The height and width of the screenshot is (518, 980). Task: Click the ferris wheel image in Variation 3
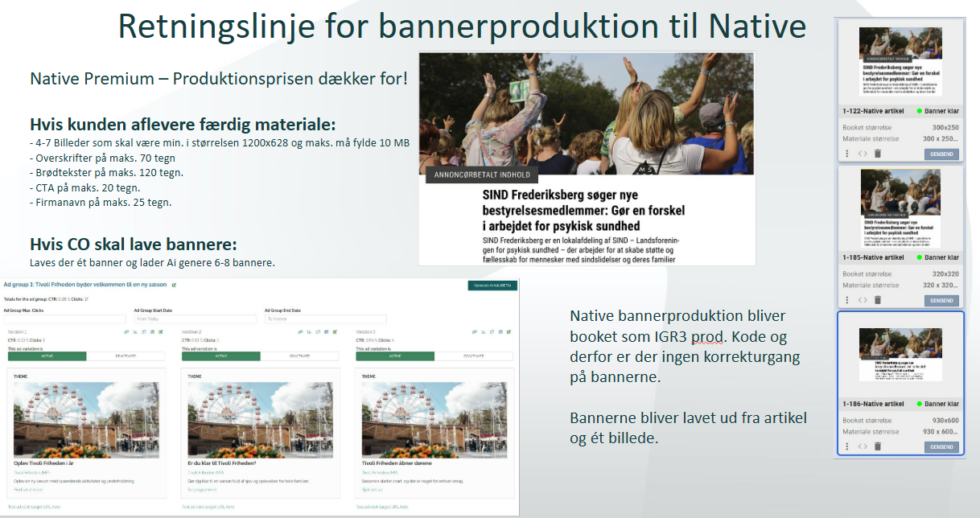point(434,419)
